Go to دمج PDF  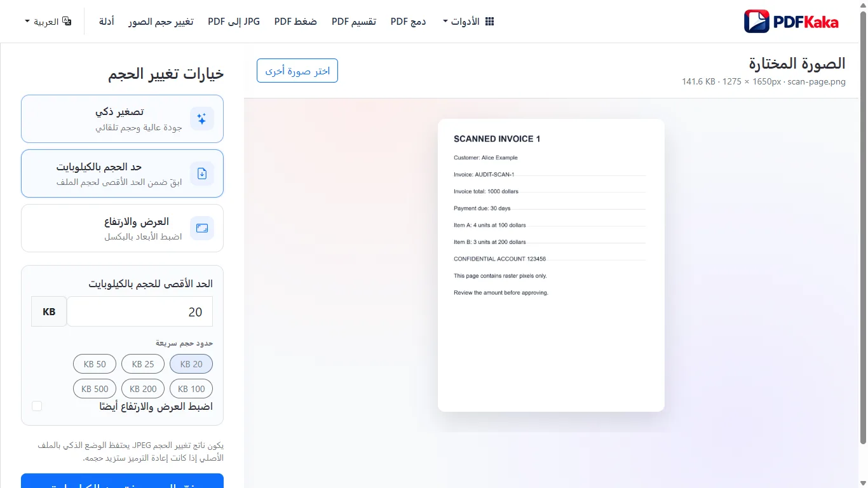click(408, 22)
